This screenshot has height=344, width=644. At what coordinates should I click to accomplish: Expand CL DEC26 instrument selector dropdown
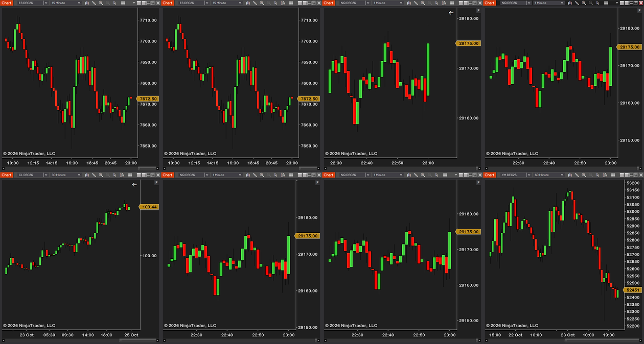click(x=46, y=175)
